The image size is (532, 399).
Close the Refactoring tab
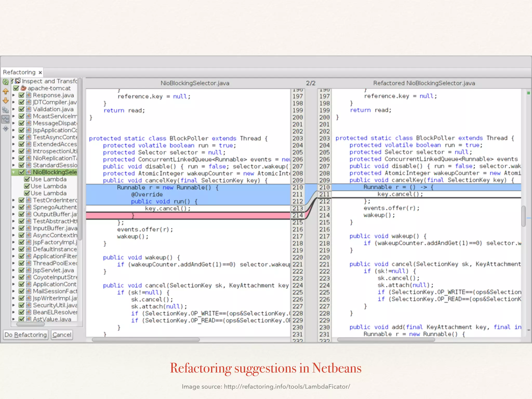(x=40, y=72)
